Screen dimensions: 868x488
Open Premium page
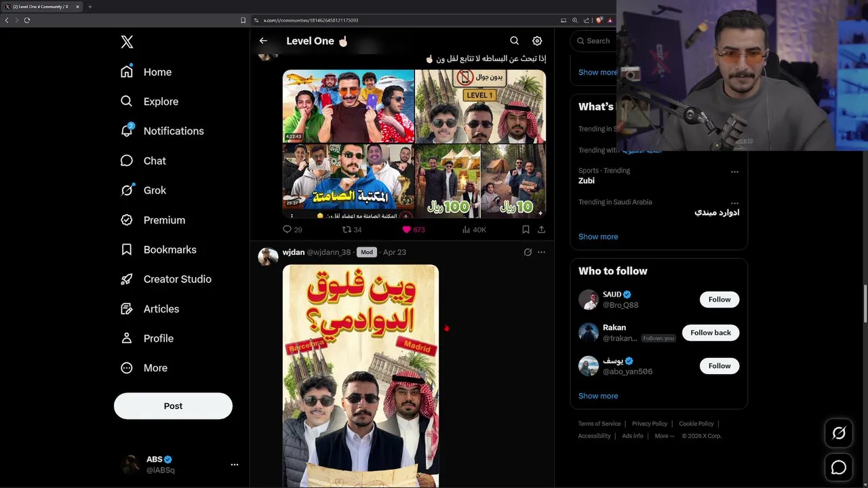[153, 220]
